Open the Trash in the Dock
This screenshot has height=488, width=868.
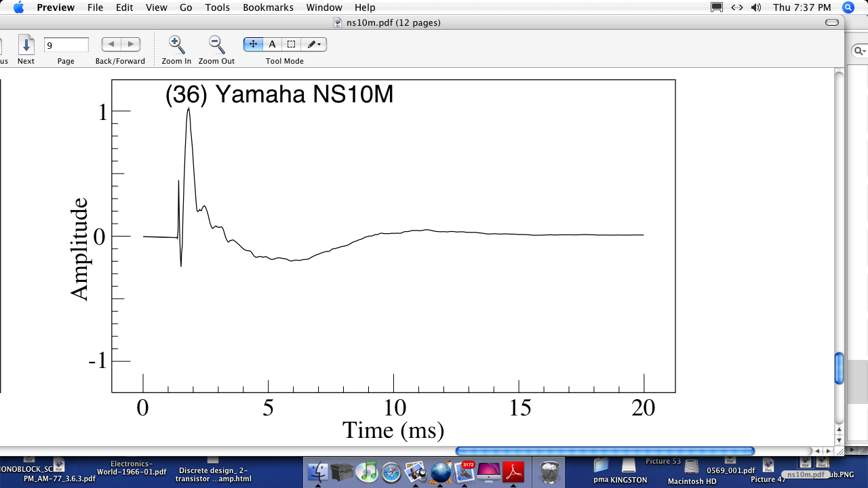coord(549,472)
